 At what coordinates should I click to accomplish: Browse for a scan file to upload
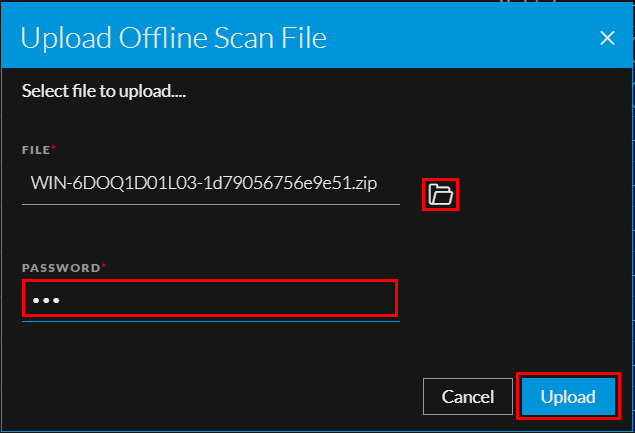(x=441, y=194)
